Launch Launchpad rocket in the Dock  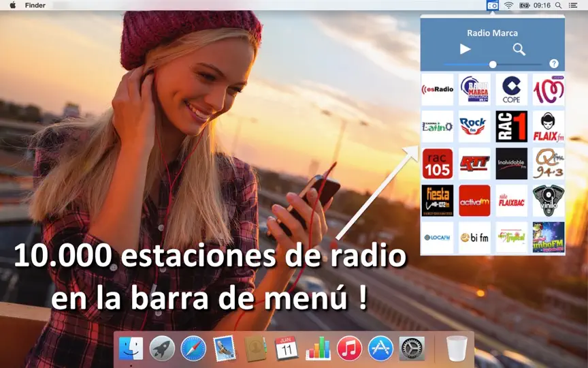coord(162,348)
